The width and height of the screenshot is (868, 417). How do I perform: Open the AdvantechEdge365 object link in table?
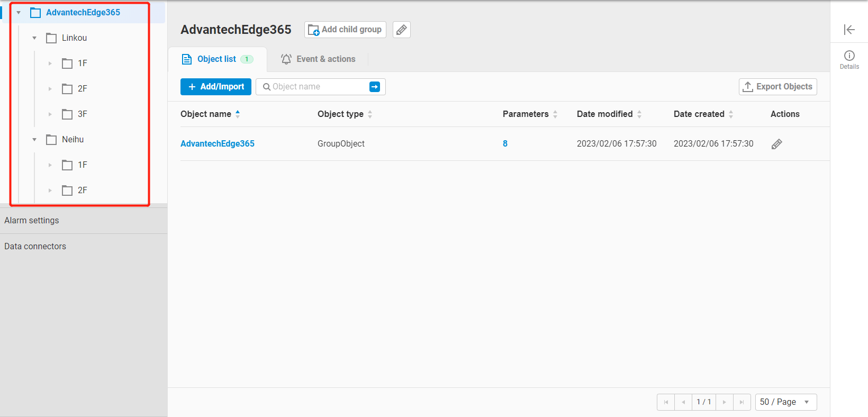[218, 144]
